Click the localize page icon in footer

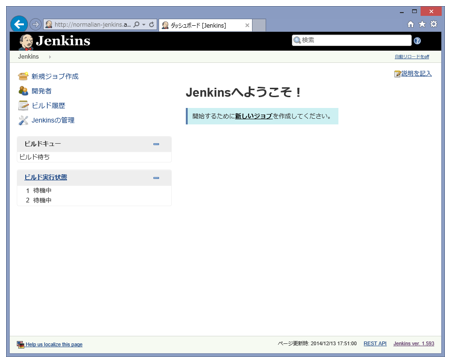point(21,344)
